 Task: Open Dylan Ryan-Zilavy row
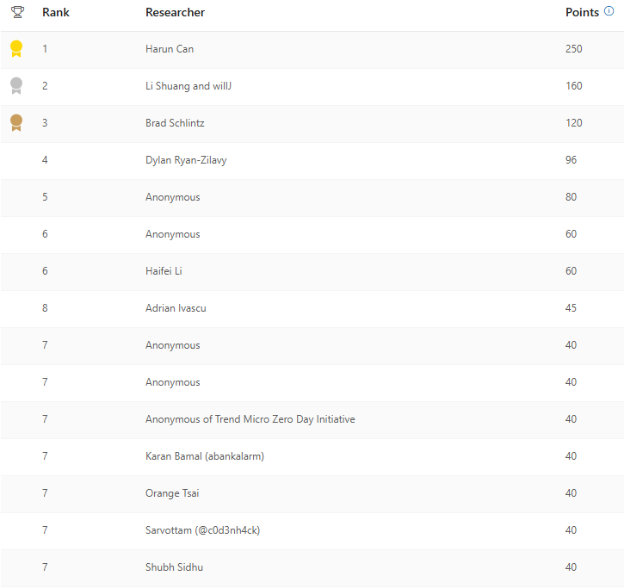click(x=186, y=160)
